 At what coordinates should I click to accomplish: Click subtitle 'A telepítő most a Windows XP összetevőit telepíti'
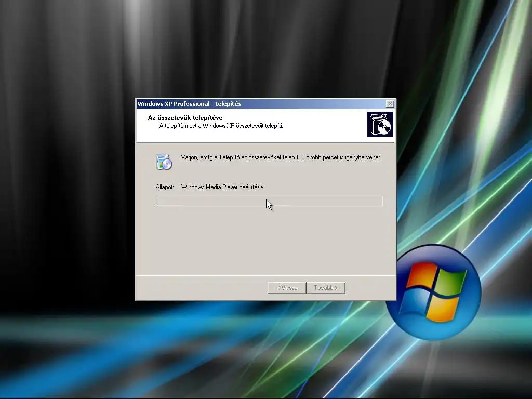pyautogui.click(x=221, y=126)
